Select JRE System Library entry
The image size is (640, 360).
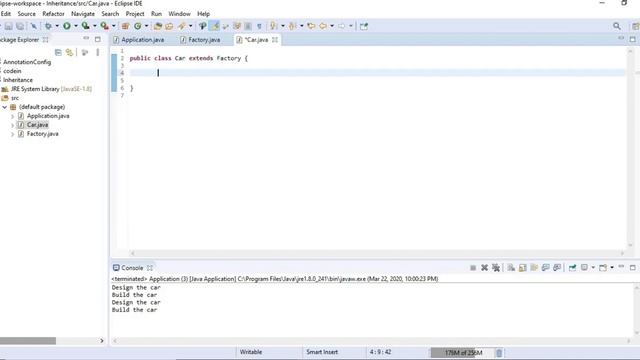coord(51,89)
